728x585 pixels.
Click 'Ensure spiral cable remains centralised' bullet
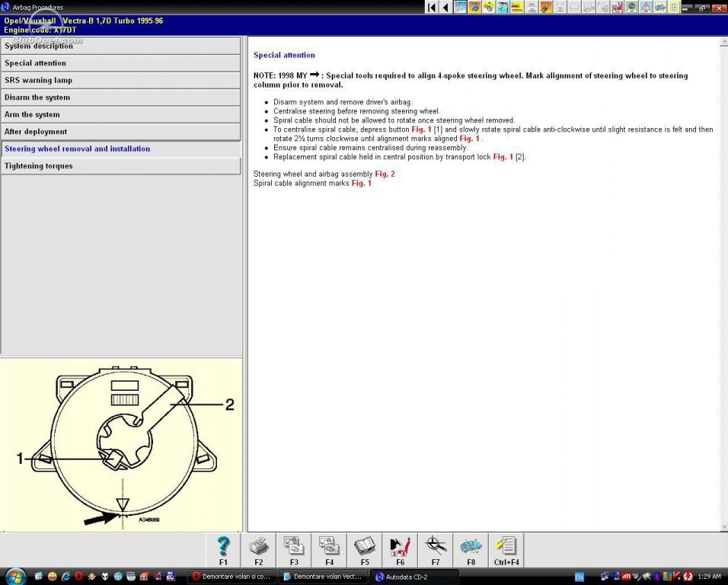click(x=371, y=148)
